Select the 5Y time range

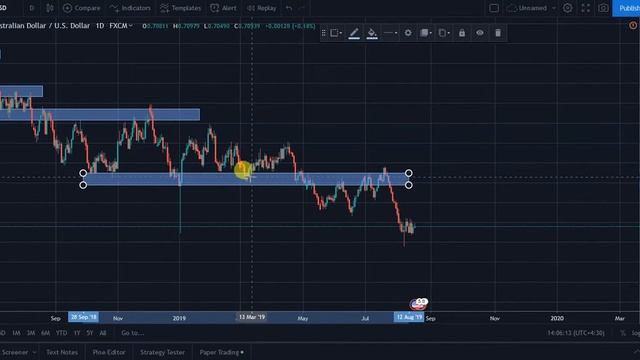click(x=90, y=333)
